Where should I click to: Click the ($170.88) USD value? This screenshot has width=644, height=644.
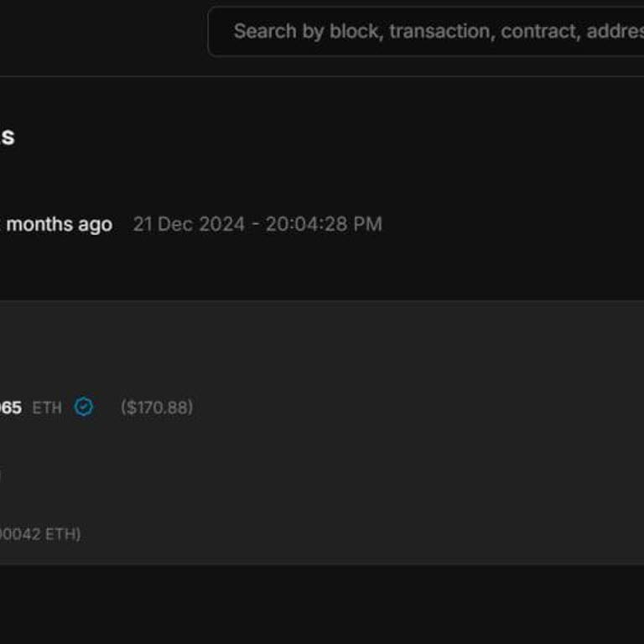point(157,408)
